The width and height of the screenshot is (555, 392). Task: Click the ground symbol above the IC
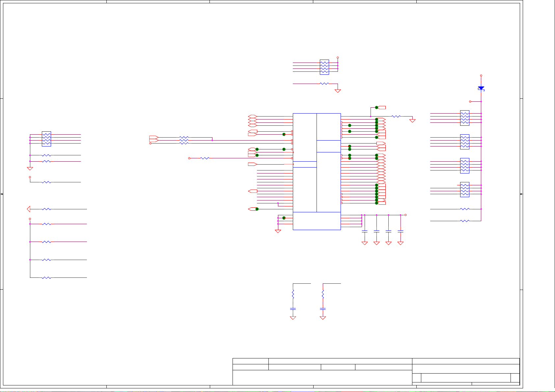338,91
